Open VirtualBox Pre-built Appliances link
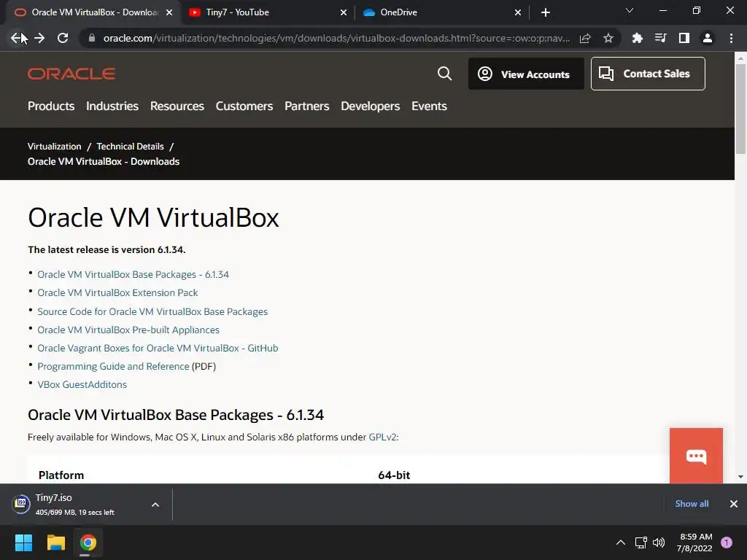This screenshot has width=747, height=560. pos(128,330)
